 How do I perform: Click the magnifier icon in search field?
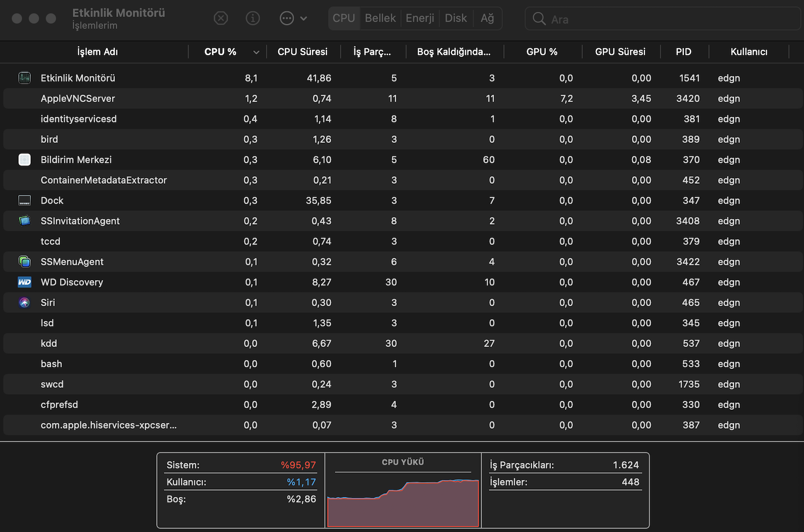(x=539, y=19)
